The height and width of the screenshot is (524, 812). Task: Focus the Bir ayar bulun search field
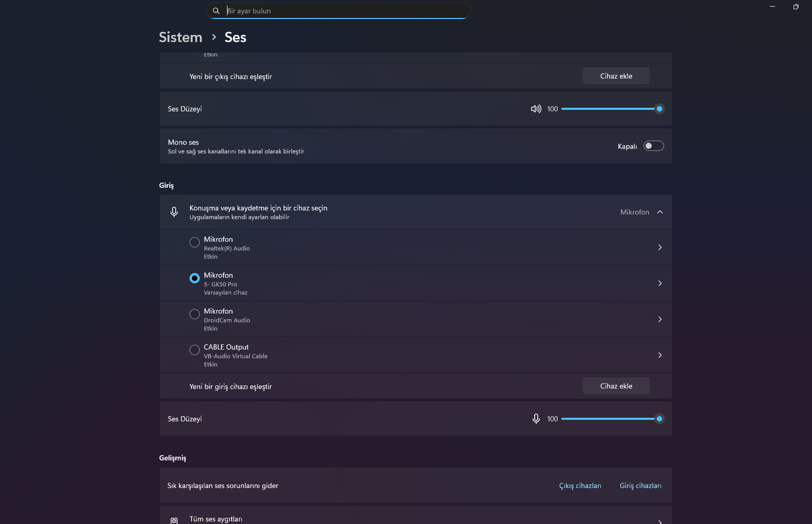click(338, 11)
